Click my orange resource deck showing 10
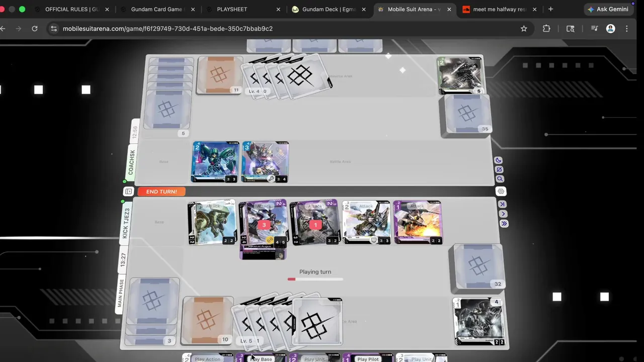 pyautogui.click(x=208, y=320)
